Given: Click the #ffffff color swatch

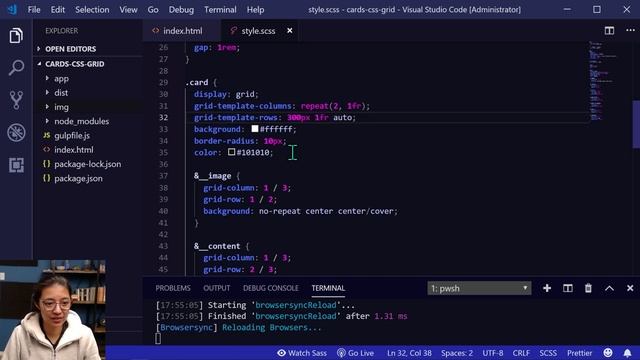Looking at the screenshot, I should pos(255,129).
